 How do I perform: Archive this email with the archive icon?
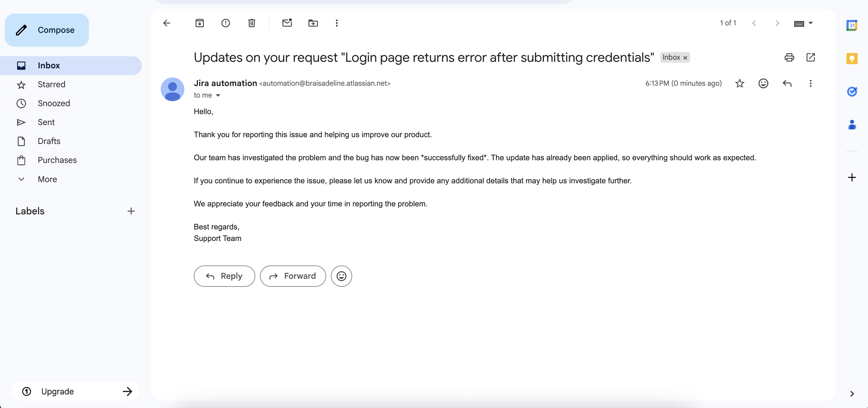point(199,23)
